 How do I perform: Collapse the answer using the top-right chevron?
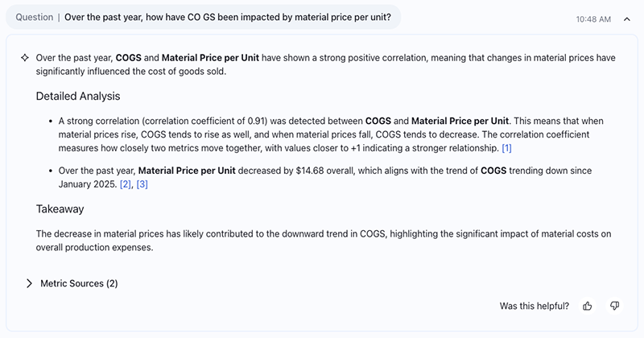click(627, 19)
